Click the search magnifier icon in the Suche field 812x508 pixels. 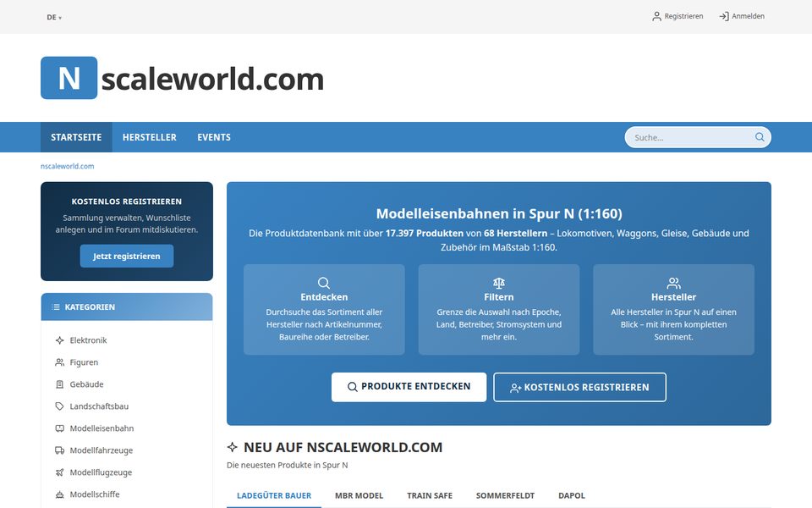point(760,137)
